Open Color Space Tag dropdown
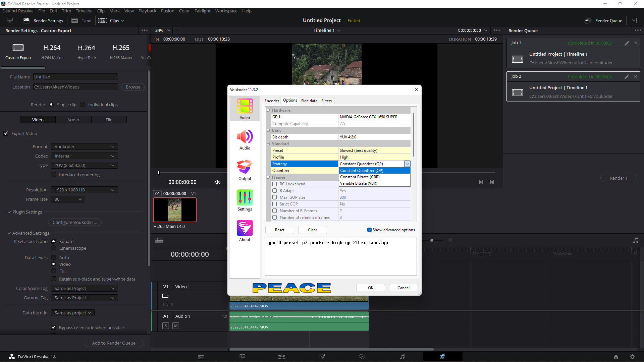 pyautogui.click(x=85, y=289)
